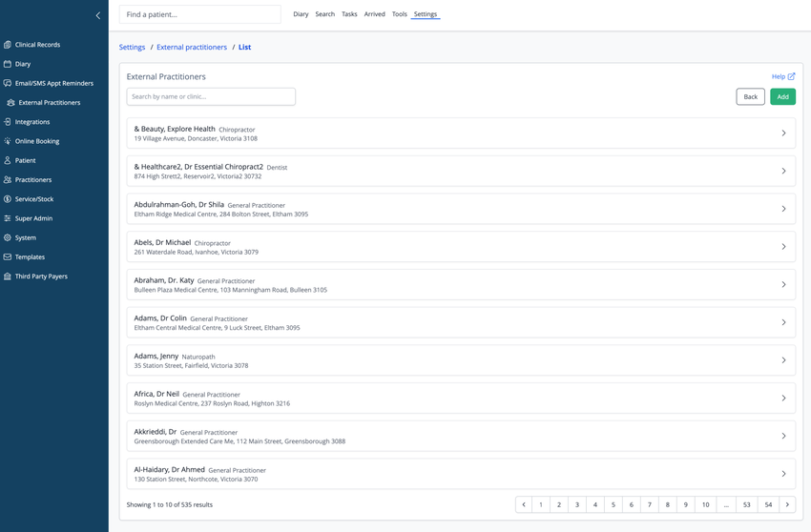This screenshot has width=811, height=532.
Task: Click address 35 Station Street, Fairfield
Action: (x=191, y=365)
